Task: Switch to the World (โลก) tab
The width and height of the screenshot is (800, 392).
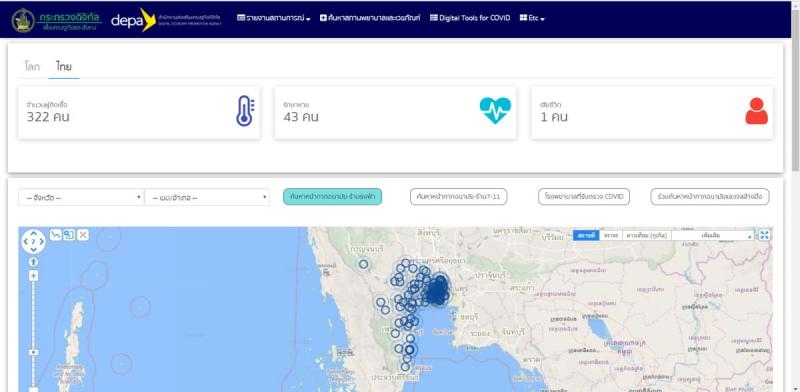Action: 32,67
